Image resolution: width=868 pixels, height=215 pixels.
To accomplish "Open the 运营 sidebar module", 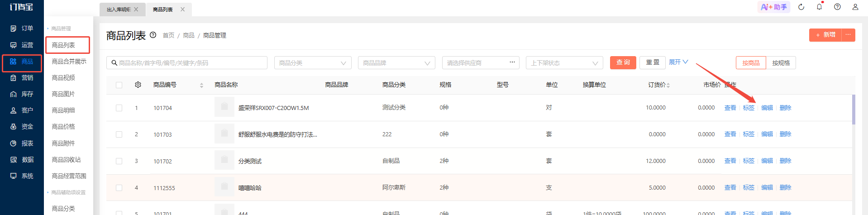I will (x=22, y=45).
